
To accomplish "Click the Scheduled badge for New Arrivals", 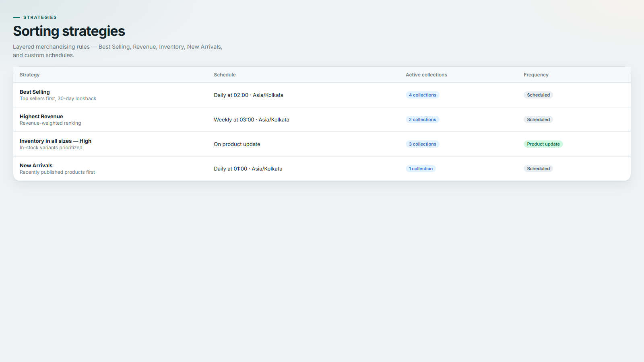I will pyautogui.click(x=538, y=169).
